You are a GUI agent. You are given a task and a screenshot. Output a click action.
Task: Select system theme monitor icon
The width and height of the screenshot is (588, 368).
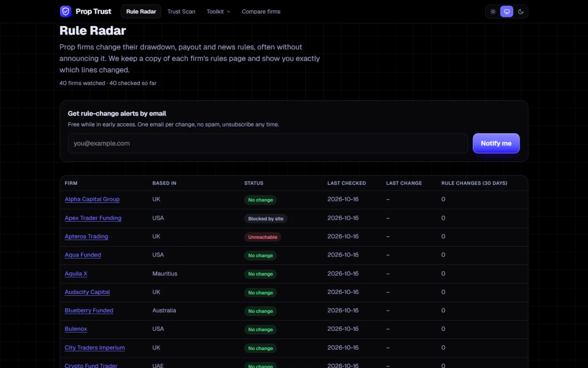click(x=507, y=11)
